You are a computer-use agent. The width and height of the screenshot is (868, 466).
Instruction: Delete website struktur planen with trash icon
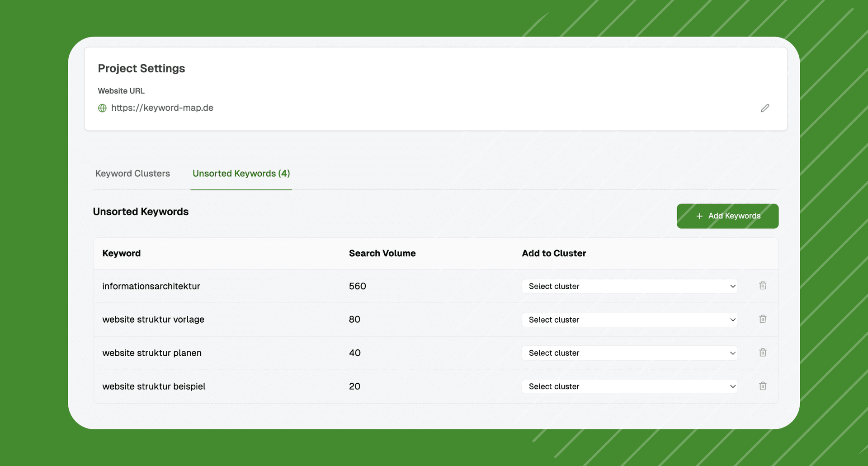(x=763, y=353)
